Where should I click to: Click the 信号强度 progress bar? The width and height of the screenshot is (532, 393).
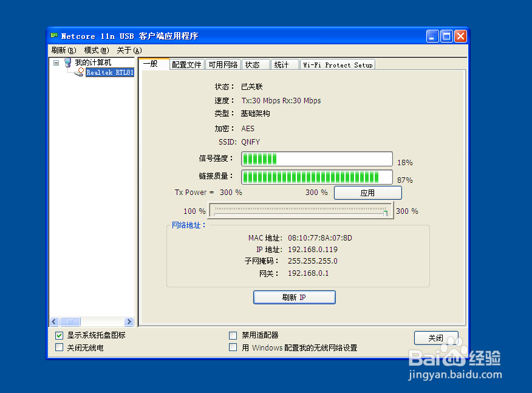tap(317, 159)
